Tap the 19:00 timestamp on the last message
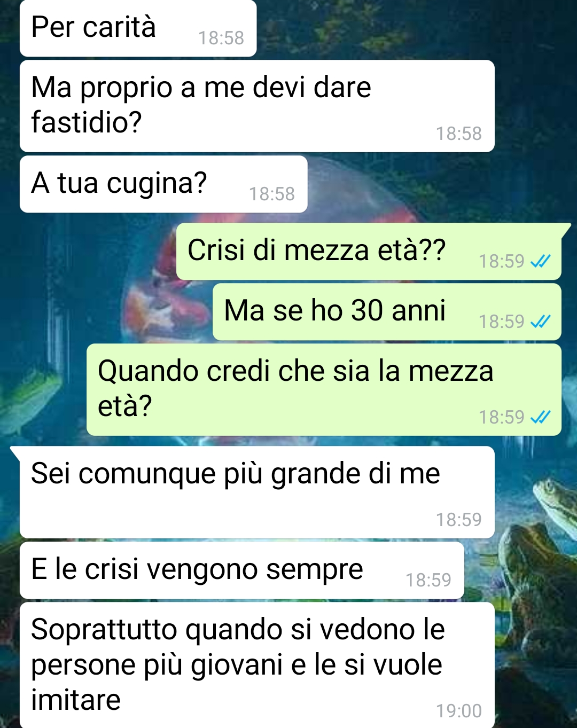The width and height of the screenshot is (577, 728). 459,711
